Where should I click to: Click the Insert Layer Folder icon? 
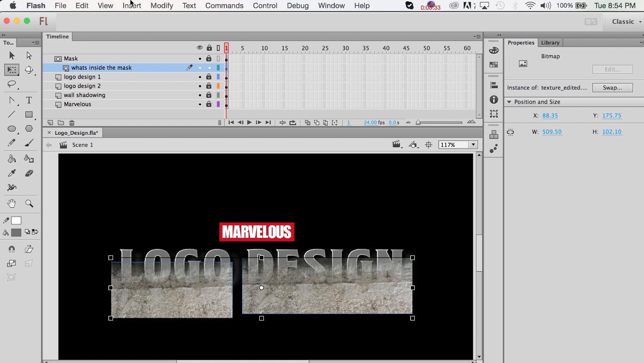[x=60, y=122]
